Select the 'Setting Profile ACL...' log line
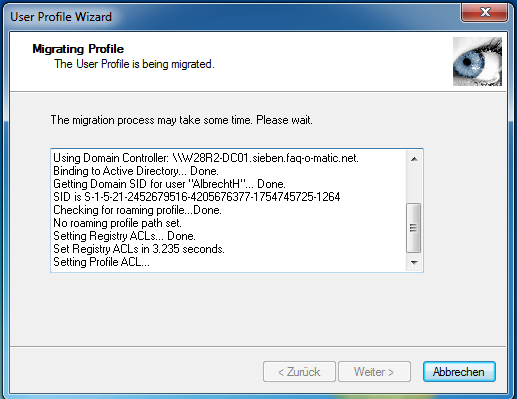Image resolution: width=517 pixels, height=399 pixels. pos(101,262)
